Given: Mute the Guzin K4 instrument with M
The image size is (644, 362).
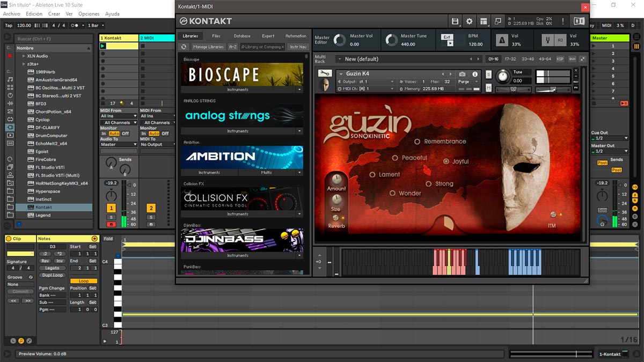Looking at the screenshot, I should 488,87.
